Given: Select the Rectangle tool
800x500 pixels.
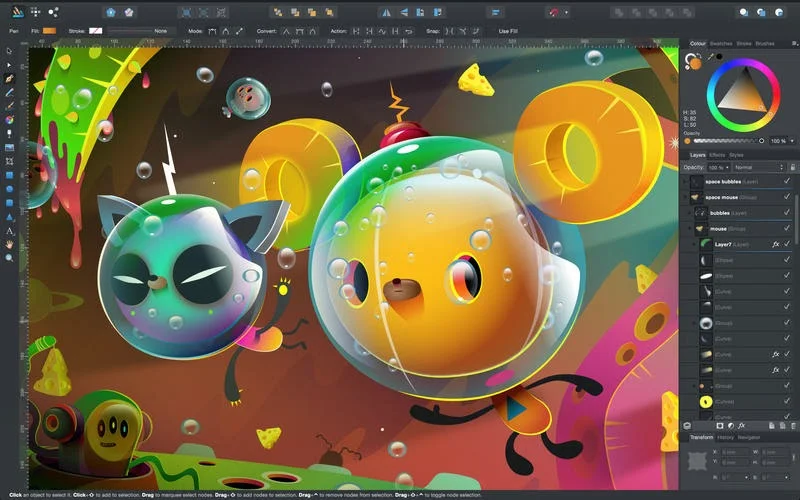Looking at the screenshot, I should pyautogui.click(x=9, y=175).
